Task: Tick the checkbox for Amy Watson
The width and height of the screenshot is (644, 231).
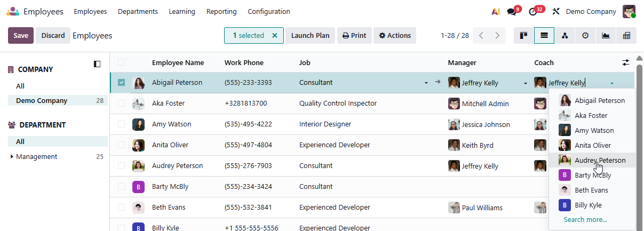Action: click(122, 124)
